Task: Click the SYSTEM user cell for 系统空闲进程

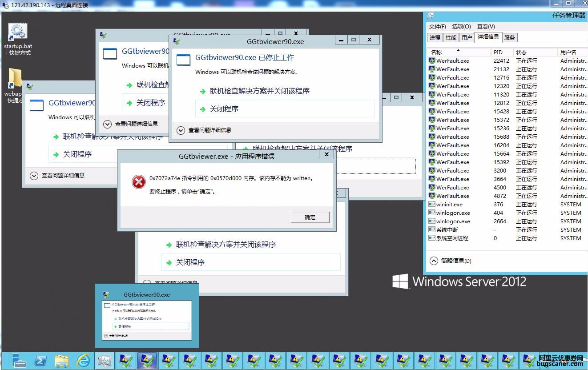Action: (571, 238)
